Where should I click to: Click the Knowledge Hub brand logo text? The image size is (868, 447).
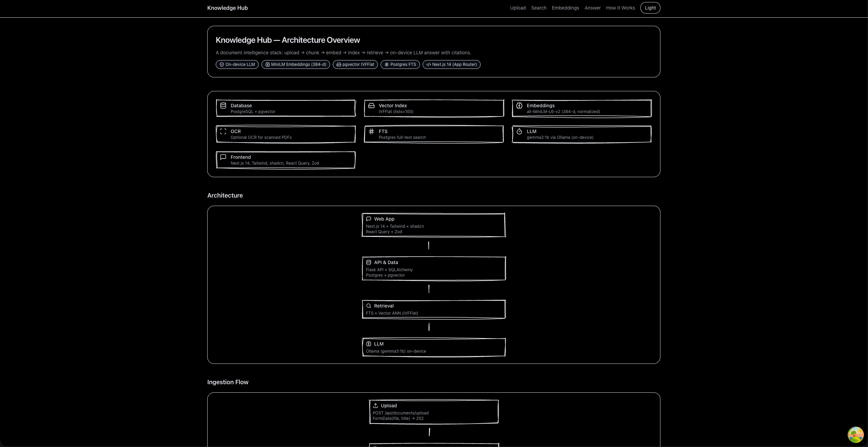pyautogui.click(x=227, y=8)
